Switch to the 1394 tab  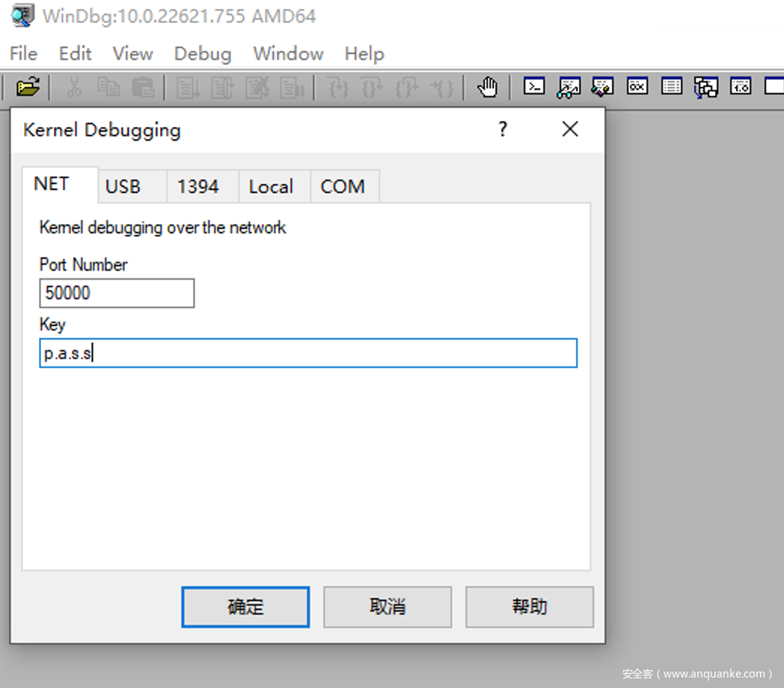click(x=203, y=186)
